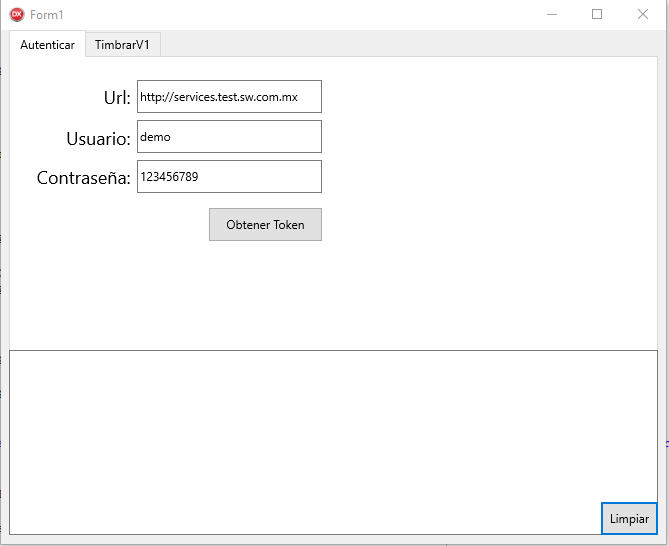Maximize the Form1 window
The width and height of the screenshot is (669, 546).
pyautogui.click(x=597, y=15)
